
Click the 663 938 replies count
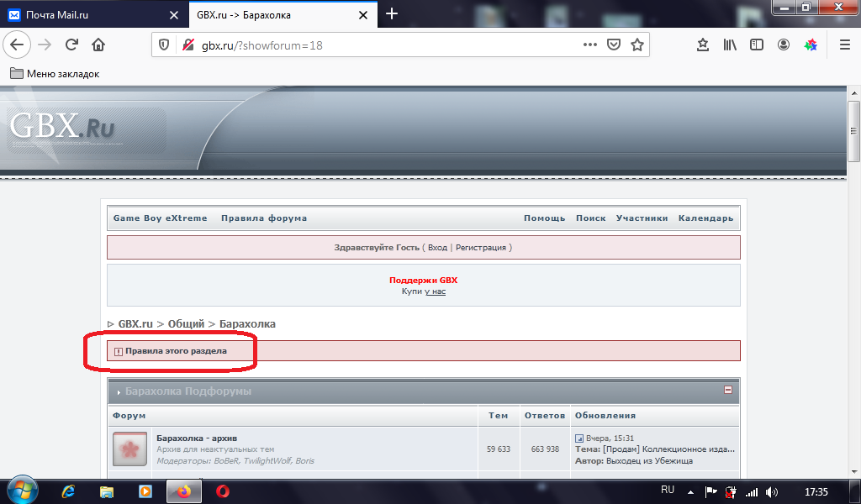pyautogui.click(x=545, y=449)
